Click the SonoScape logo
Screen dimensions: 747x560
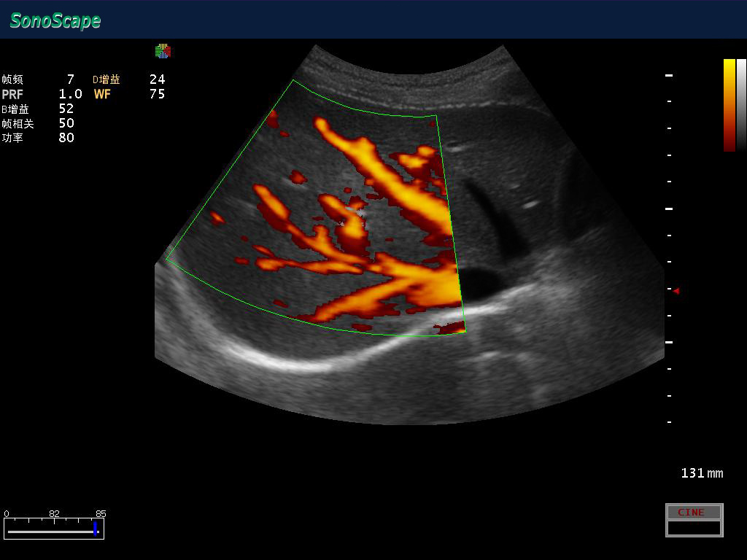pyautogui.click(x=55, y=20)
